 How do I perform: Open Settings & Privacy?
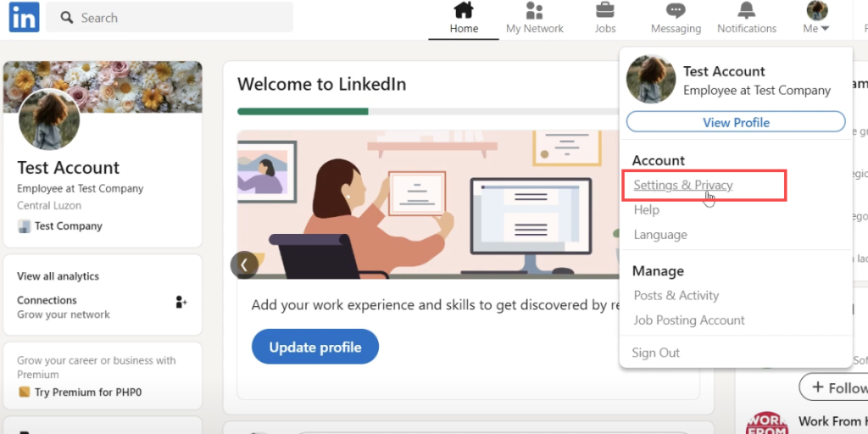[683, 185]
